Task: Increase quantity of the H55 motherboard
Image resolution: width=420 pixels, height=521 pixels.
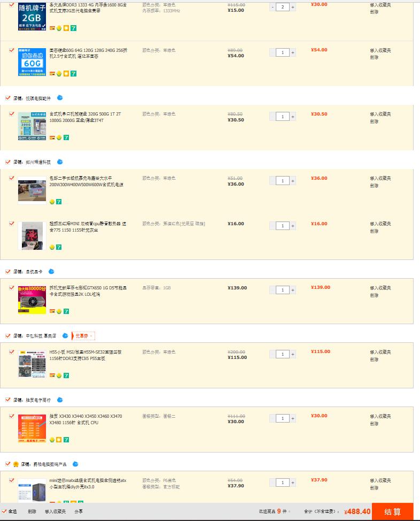Action: pyautogui.click(x=292, y=354)
